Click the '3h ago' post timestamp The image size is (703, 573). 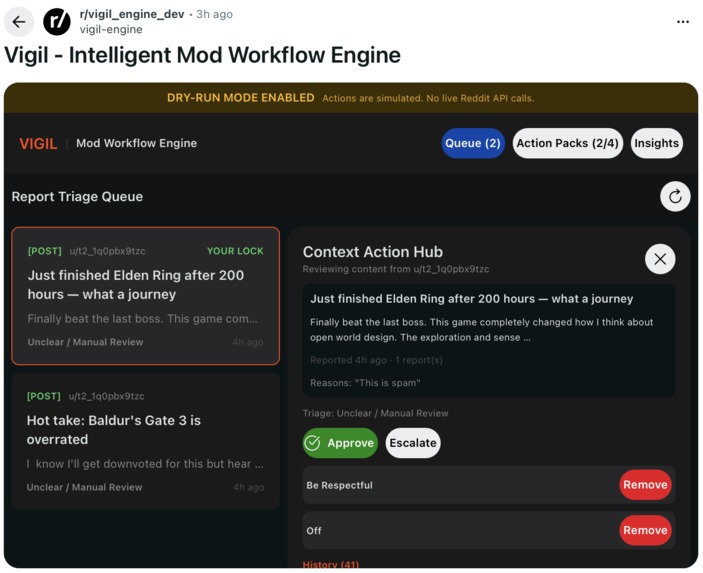214,14
